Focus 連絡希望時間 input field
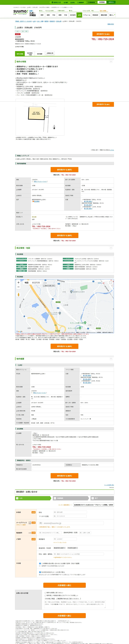 (85, 533)
